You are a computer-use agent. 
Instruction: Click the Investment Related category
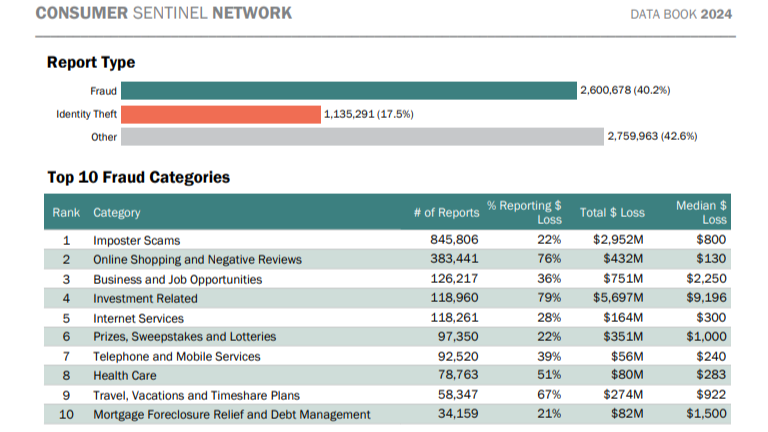click(x=145, y=299)
